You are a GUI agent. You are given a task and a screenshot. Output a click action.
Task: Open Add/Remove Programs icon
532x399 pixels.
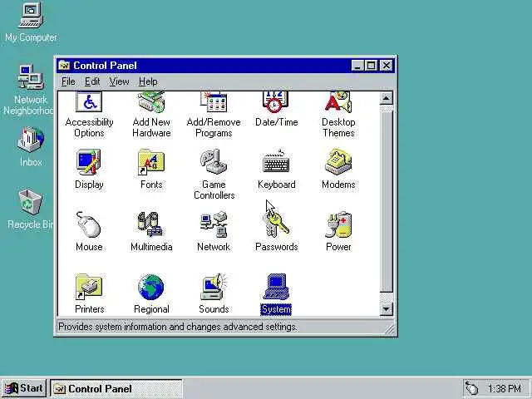click(x=214, y=101)
